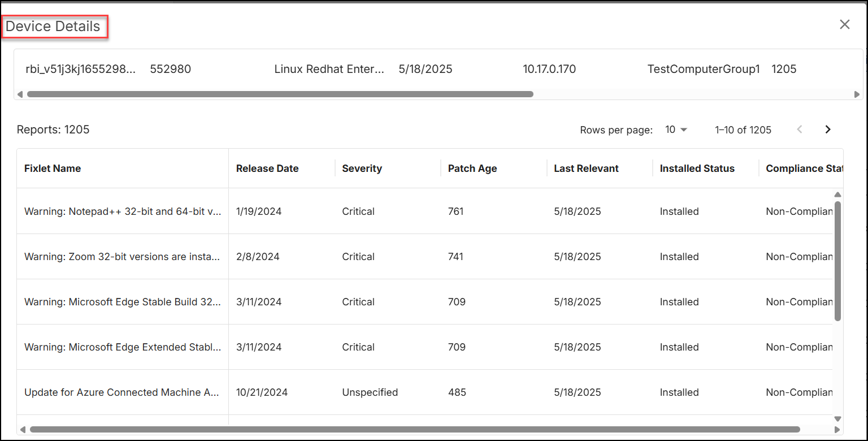Screen dimensions: 868x441
Task: Open the Notepad++ warning fixlet
Action: tap(123, 211)
